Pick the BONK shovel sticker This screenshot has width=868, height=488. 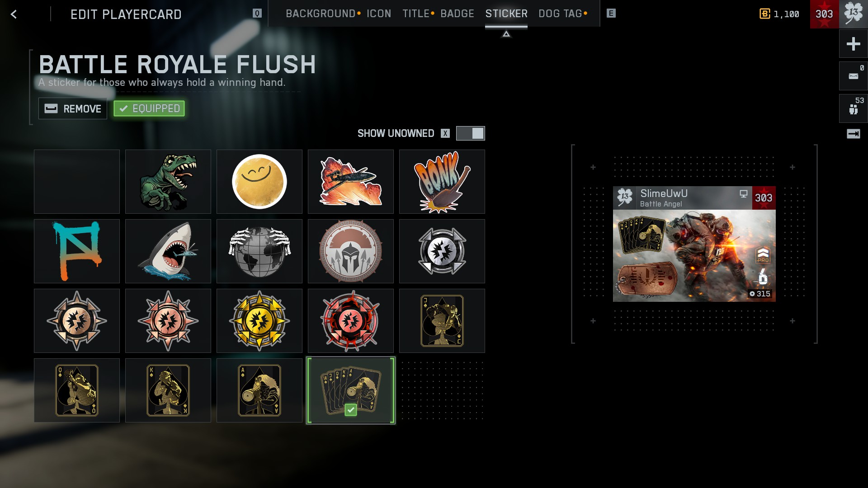442,182
